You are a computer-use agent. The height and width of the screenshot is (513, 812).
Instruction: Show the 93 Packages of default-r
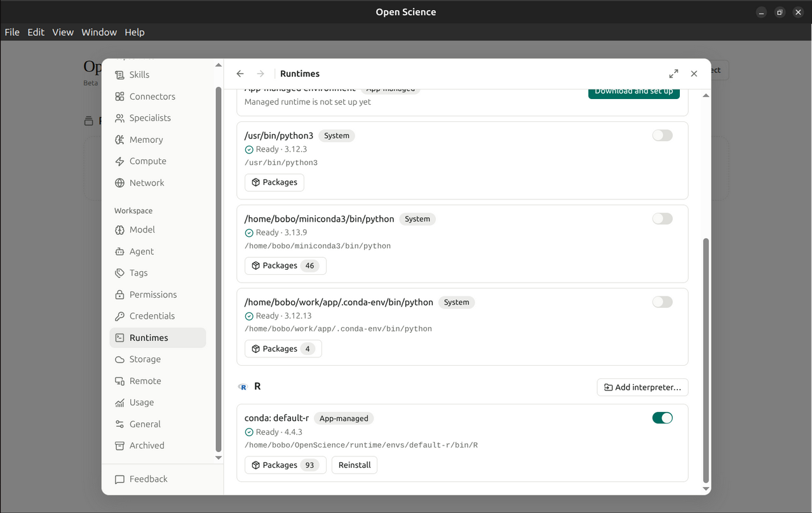pos(285,465)
